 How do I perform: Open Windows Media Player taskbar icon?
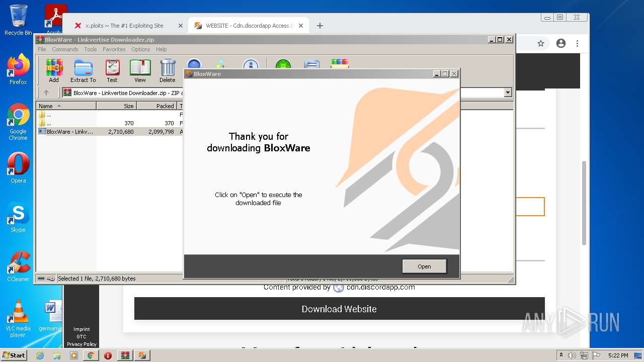pyautogui.click(x=74, y=355)
